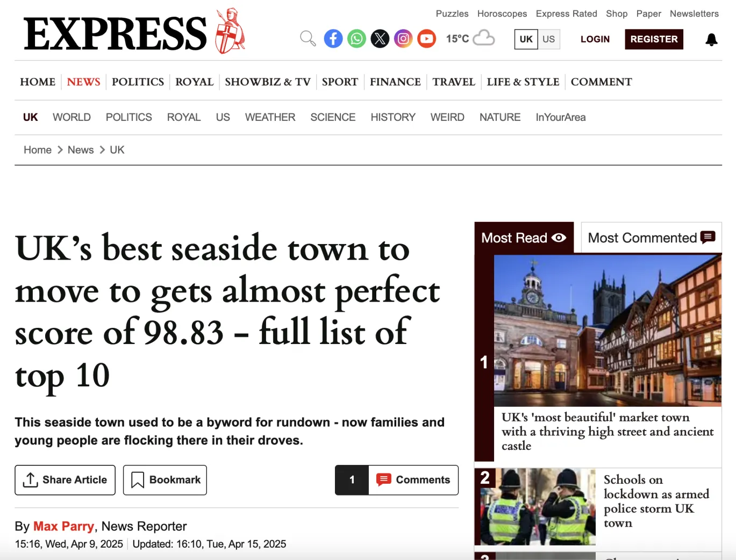Click the REGISTER button

click(654, 39)
